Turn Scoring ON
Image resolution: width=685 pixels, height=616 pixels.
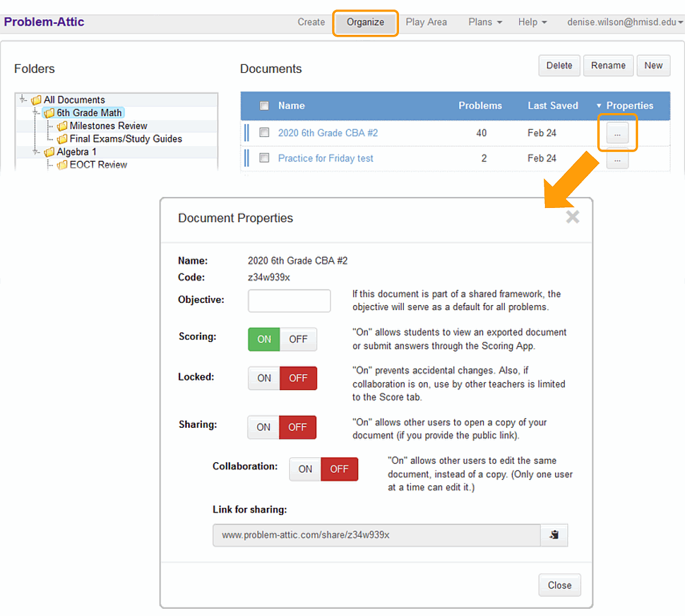[x=264, y=340]
